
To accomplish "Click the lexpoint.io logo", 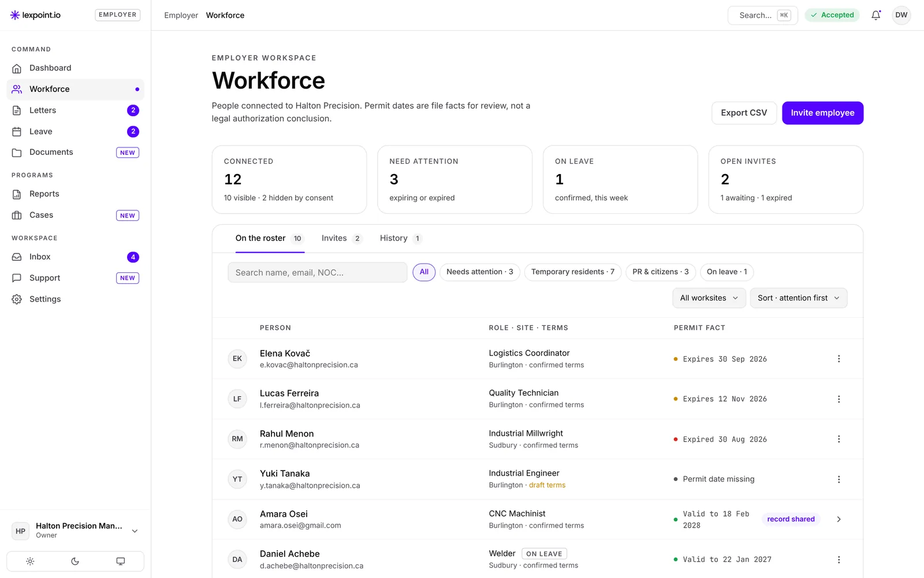I will coord(35,15).
